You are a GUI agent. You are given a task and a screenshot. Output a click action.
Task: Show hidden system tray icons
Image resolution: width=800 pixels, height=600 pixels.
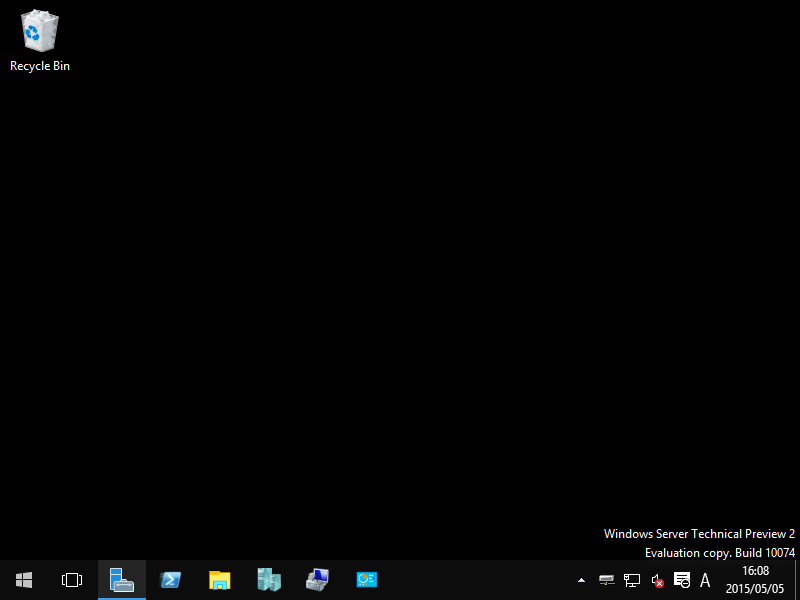click(581, 580)
